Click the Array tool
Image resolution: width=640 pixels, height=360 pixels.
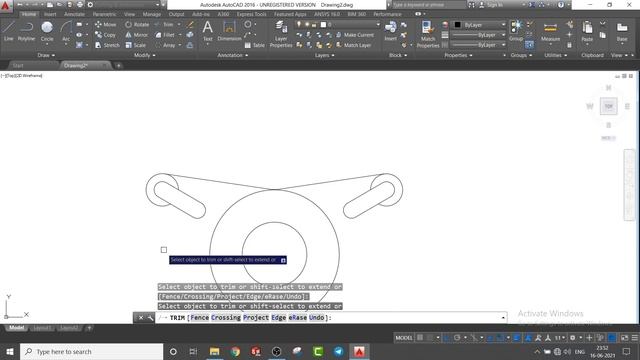(x=165, y=45)
